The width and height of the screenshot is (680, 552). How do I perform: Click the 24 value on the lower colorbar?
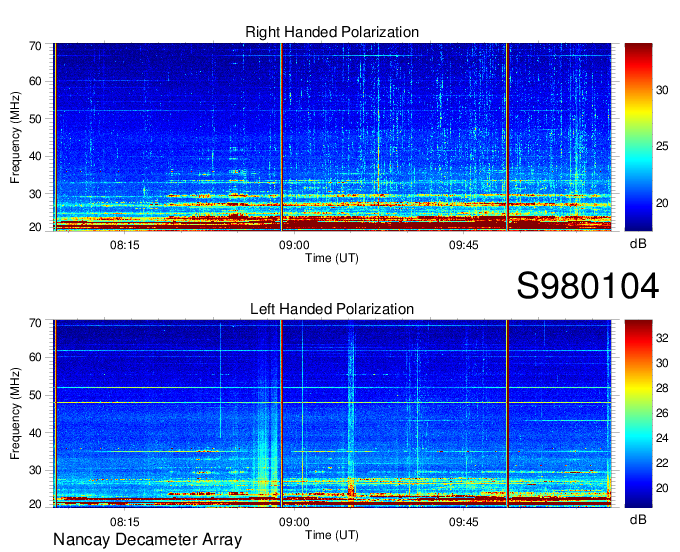click(x=662, y=438)
